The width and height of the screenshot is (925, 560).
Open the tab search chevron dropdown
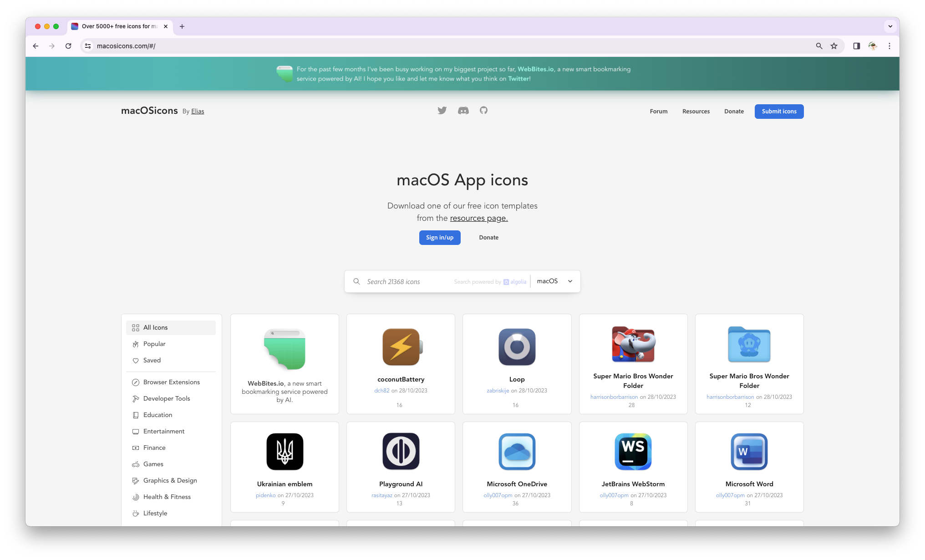[890, 26]
